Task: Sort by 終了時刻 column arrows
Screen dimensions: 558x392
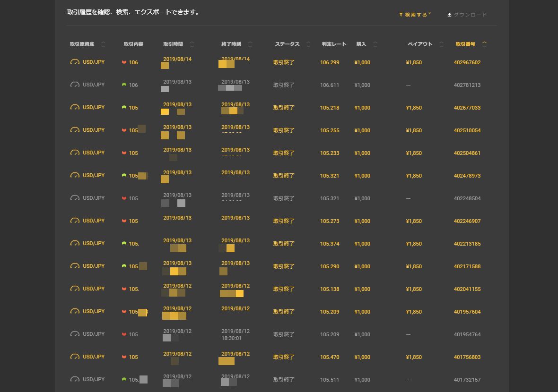Action: pyautogui.click(x=250, y=44)
